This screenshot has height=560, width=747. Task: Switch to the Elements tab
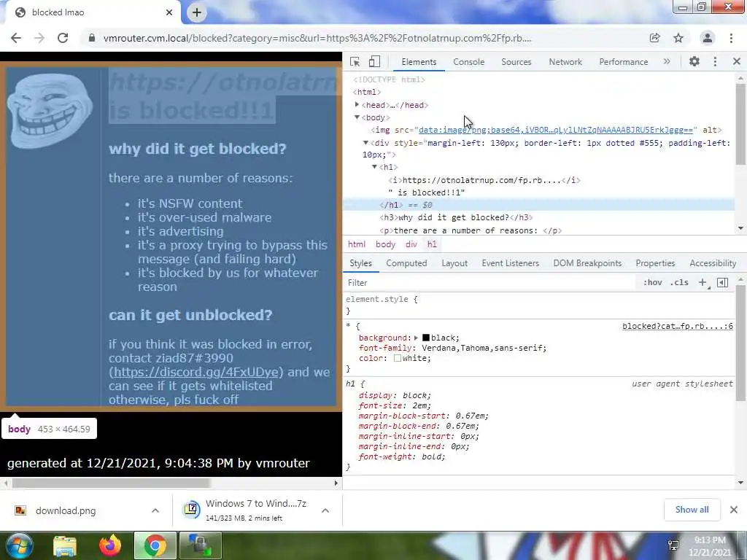click(x=419, y=62)
